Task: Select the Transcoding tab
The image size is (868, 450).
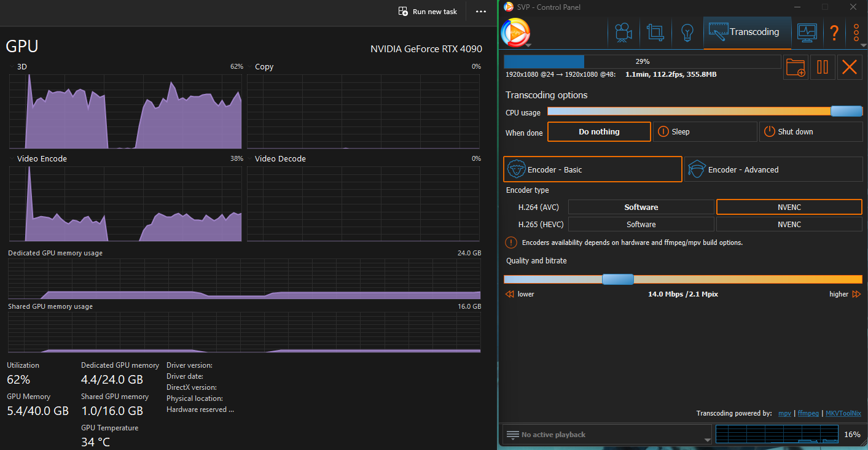Action: coord(747,32)
